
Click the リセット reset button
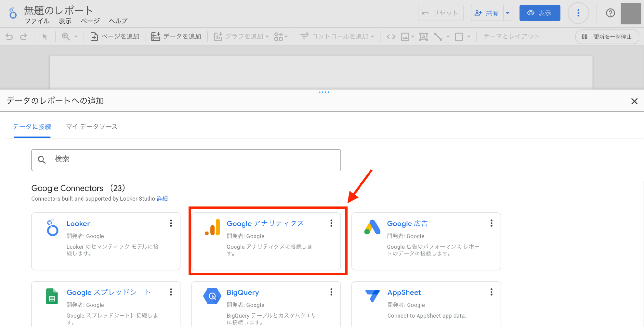pyautogui.click(x=441, y=13)
